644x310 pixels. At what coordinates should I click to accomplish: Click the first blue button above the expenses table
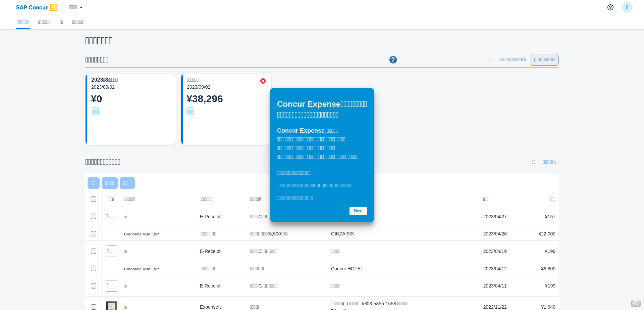[x=94, y=183]
